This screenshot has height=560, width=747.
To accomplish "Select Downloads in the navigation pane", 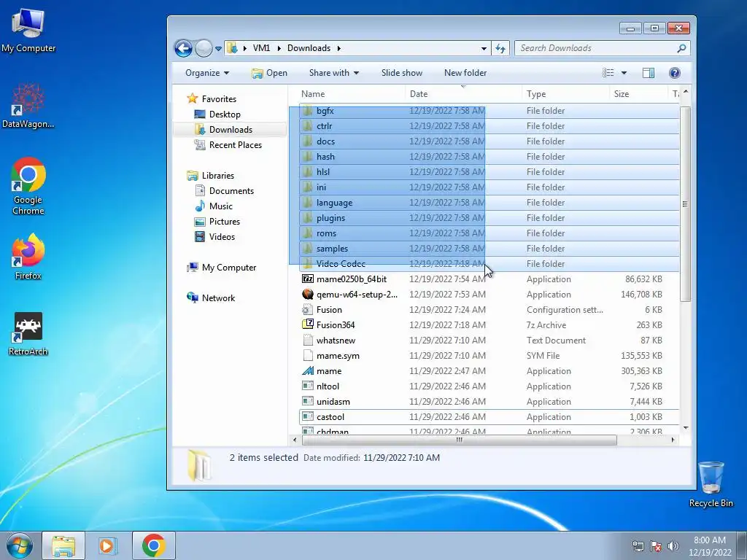I will 231,130.
